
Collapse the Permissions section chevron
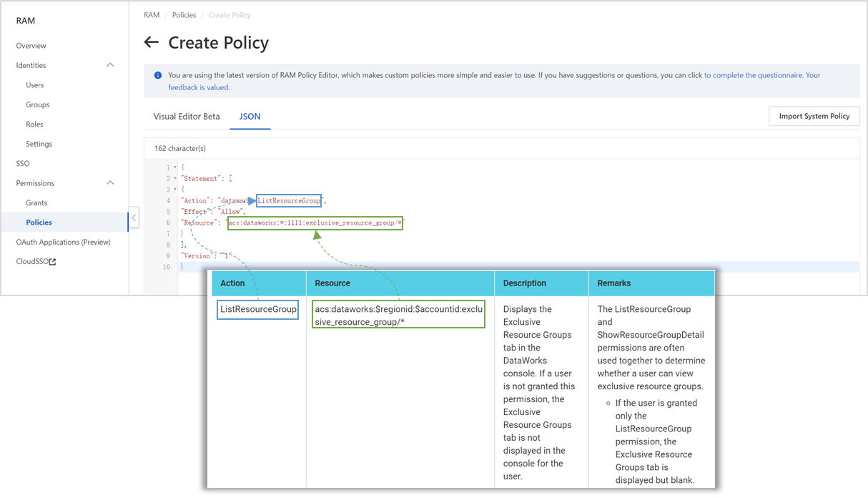pos(110,183)
